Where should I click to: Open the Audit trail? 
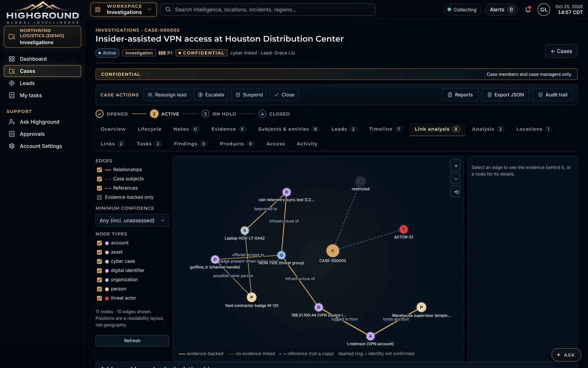pos(552,95)
